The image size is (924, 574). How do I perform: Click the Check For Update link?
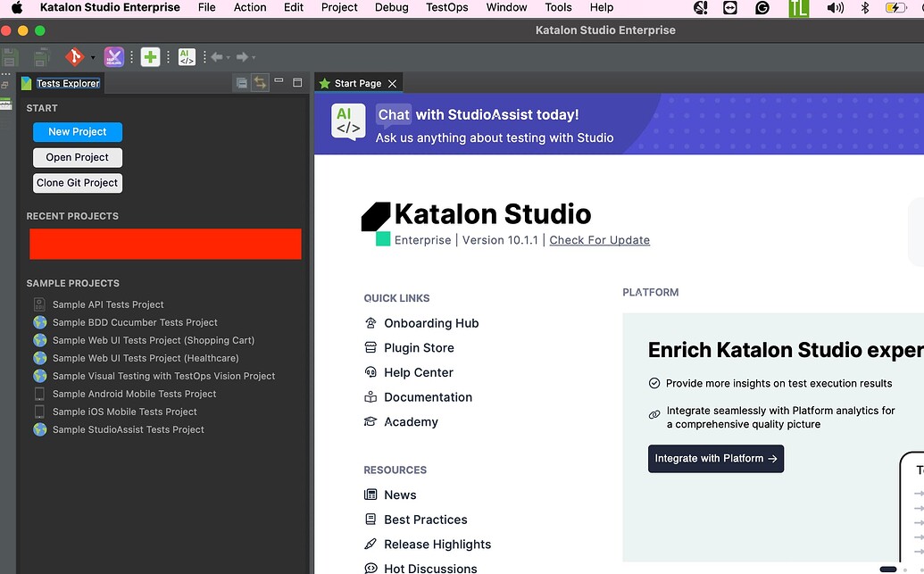click(599, 240)
